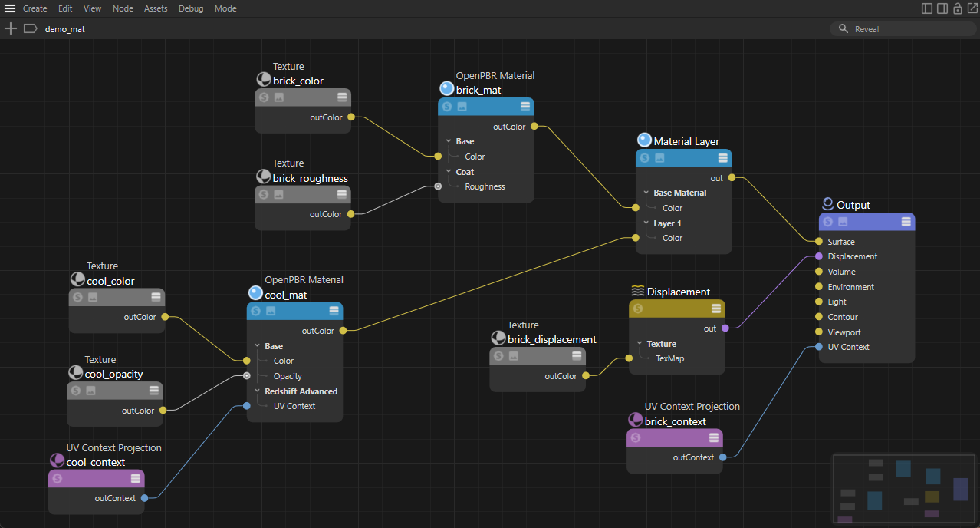Screen dimensions: 980x528
Task: Click the open-in-new-window icon at top right
Action: [972, 8]
